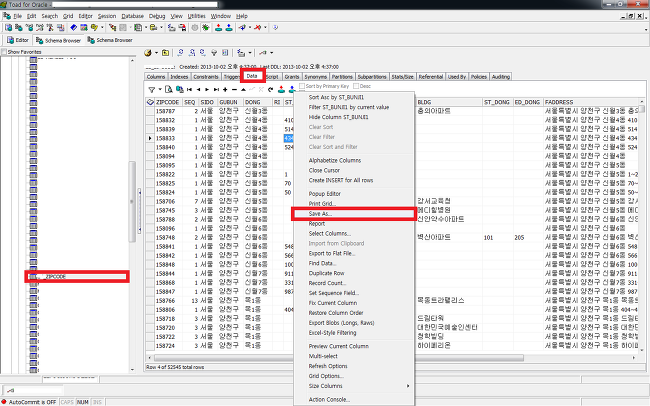Open the globe icon dropdown arrow
This screenshot has height=406, width=650.
click(156, 53)
